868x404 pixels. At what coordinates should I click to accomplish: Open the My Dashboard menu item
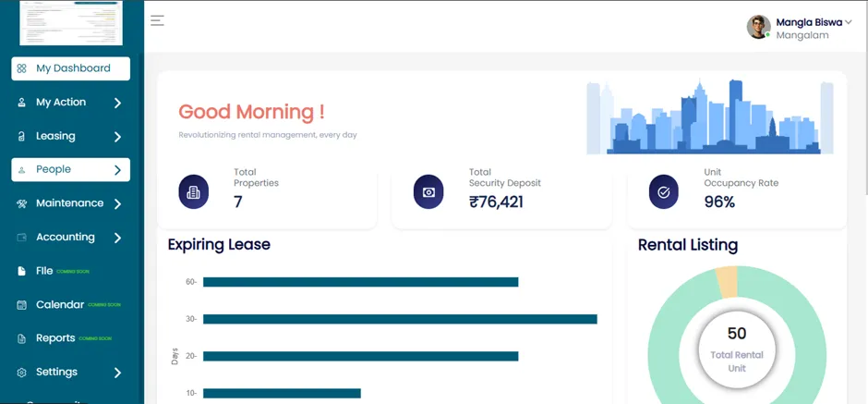(71, 68)
